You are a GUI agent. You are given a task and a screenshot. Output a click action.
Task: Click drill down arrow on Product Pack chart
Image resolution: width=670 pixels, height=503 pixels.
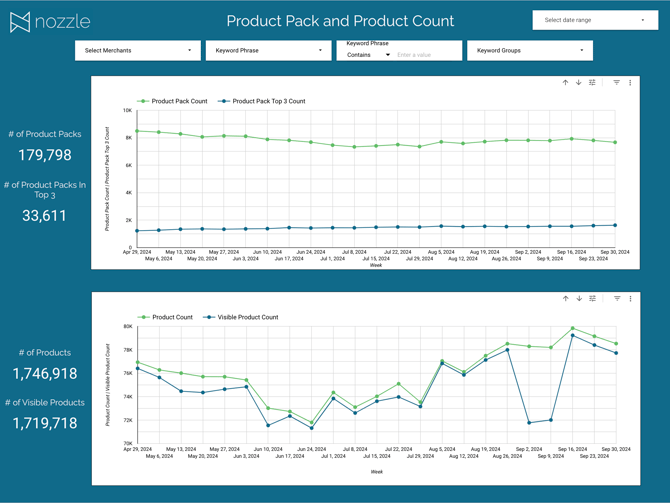tap(578, 83)
